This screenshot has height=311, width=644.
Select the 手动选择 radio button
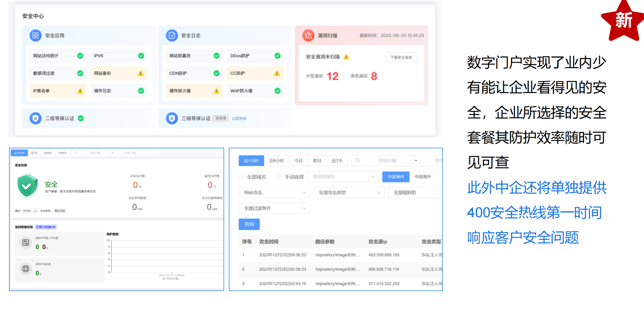point(279,176)
